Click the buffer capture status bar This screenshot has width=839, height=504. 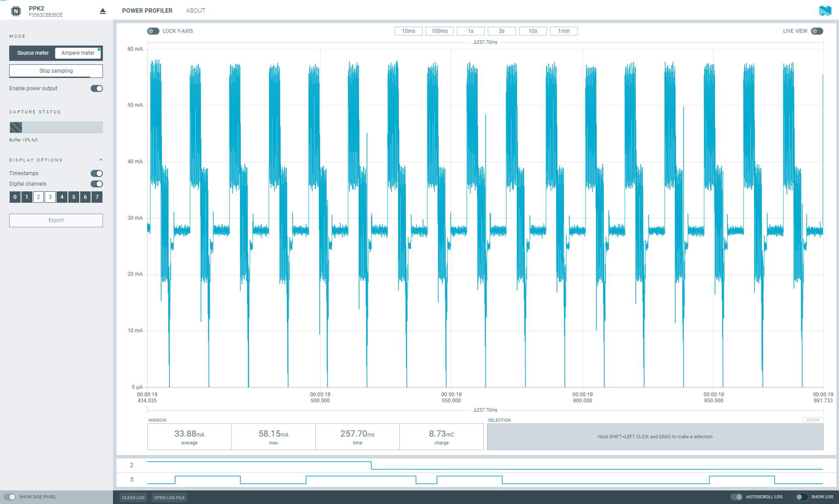56,127
